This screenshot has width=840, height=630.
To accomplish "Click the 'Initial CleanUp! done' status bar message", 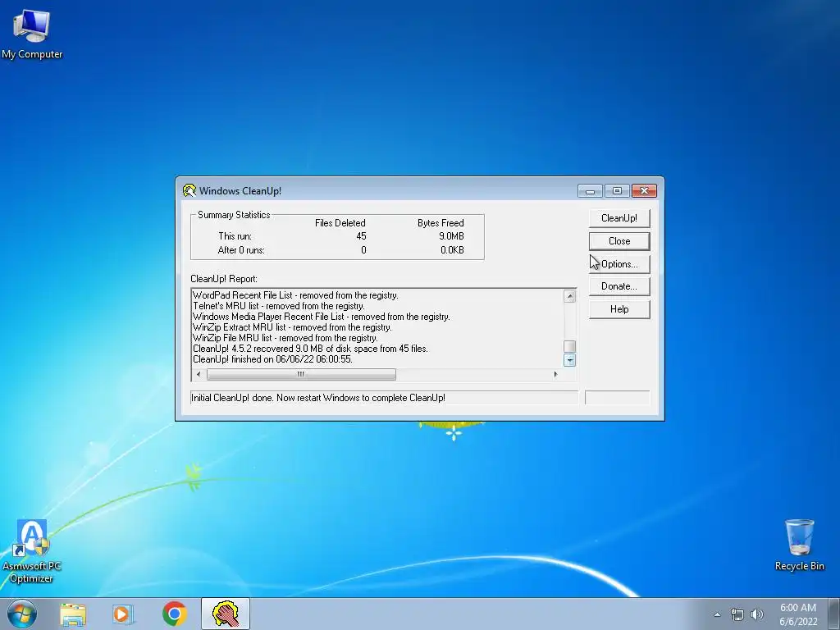I will (384, 398).
